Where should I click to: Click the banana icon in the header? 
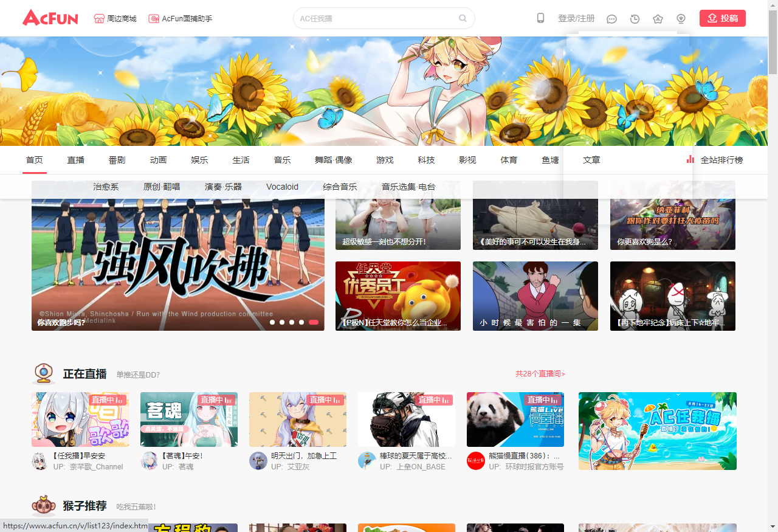pos(681,19)
